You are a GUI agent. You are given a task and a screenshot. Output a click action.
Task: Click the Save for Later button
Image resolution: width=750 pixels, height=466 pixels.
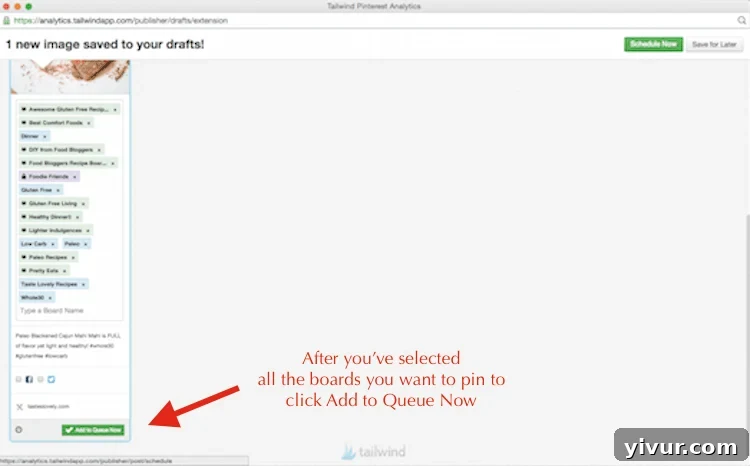click(714, 44)
